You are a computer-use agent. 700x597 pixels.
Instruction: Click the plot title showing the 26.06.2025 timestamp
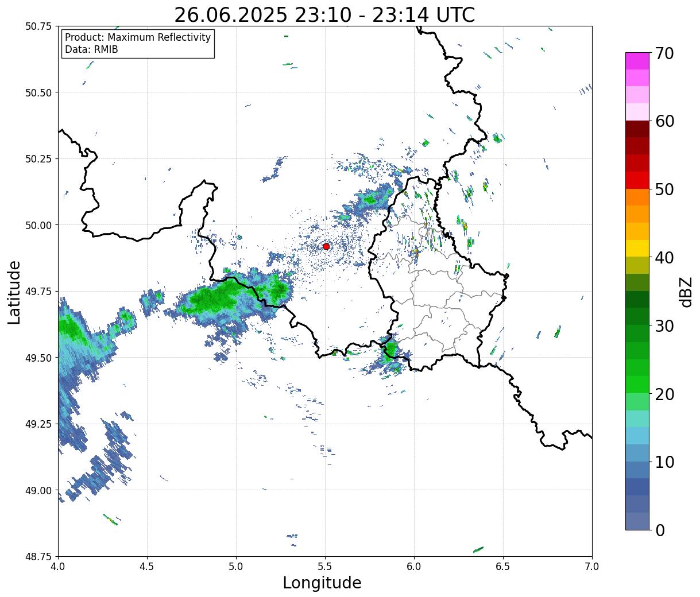coord(324,14)
